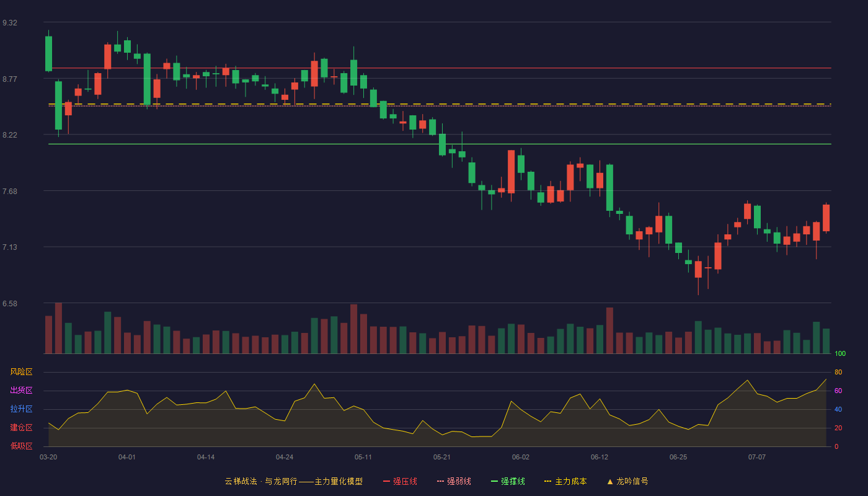Click the yellow dashed 主力成本 legend marker
Image resolution: width=868 pixels, height=496 pixels.
547,481
